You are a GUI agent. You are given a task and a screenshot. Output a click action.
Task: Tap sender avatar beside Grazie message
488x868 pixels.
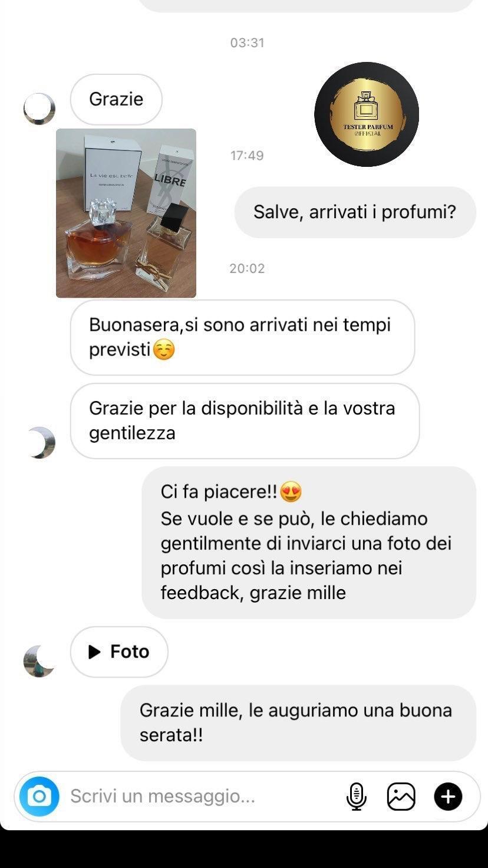[39, 108]
